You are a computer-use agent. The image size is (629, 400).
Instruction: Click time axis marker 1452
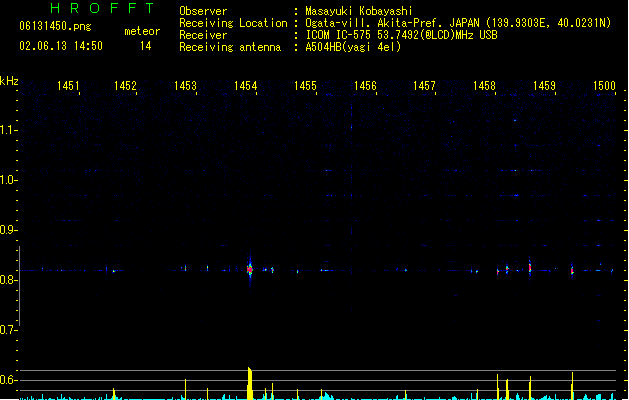(x=126, y=85)
